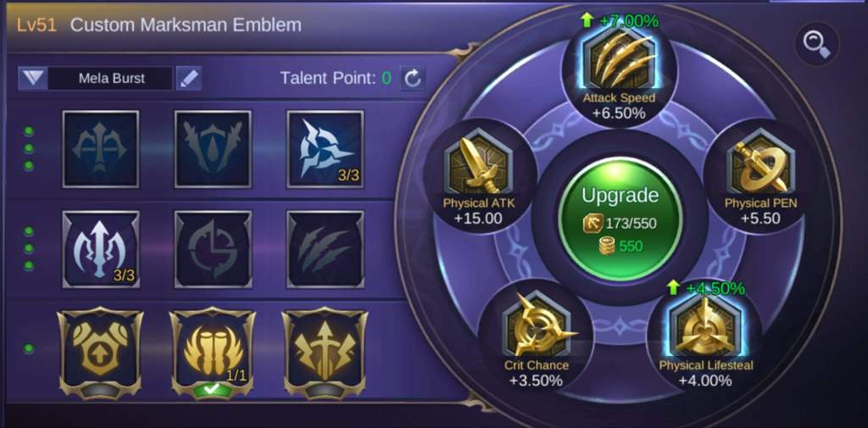Viewport: 868px width, 428px height.
Task: Select the spiral shuriken talent showing 3/3
Action: (325, 149)
